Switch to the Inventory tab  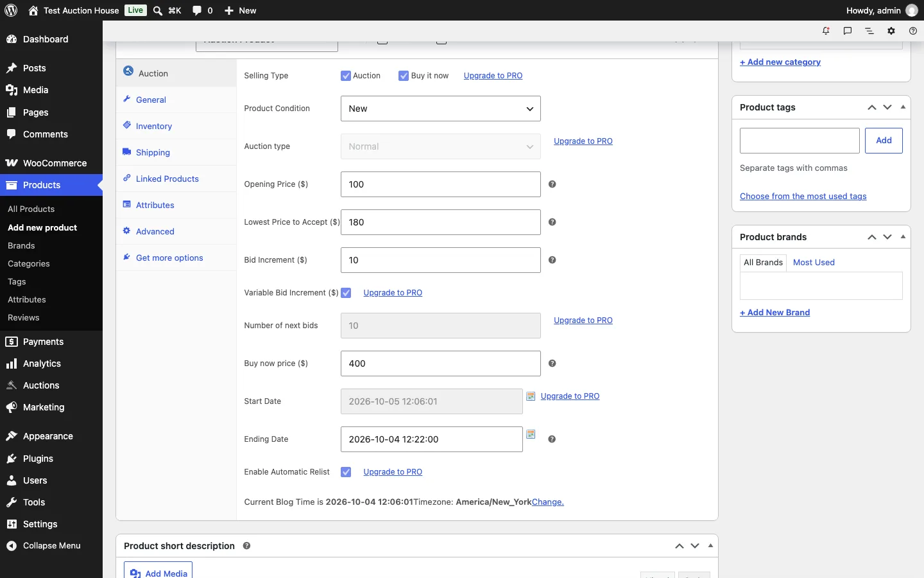(176, 126)
